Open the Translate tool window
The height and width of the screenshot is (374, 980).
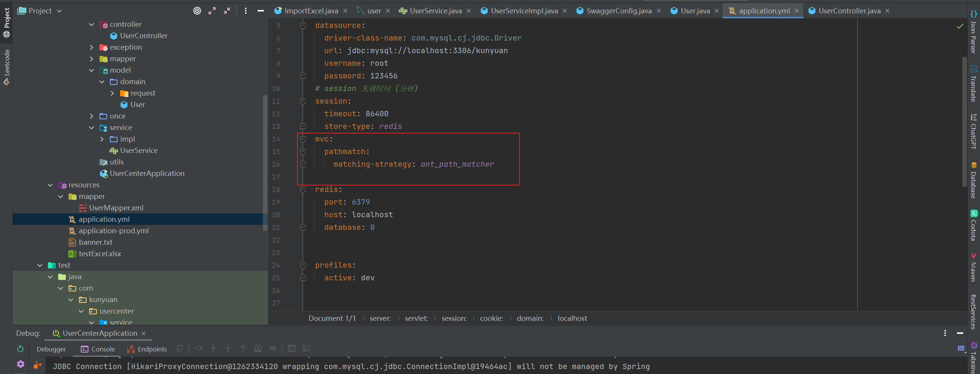click(973, 83)
